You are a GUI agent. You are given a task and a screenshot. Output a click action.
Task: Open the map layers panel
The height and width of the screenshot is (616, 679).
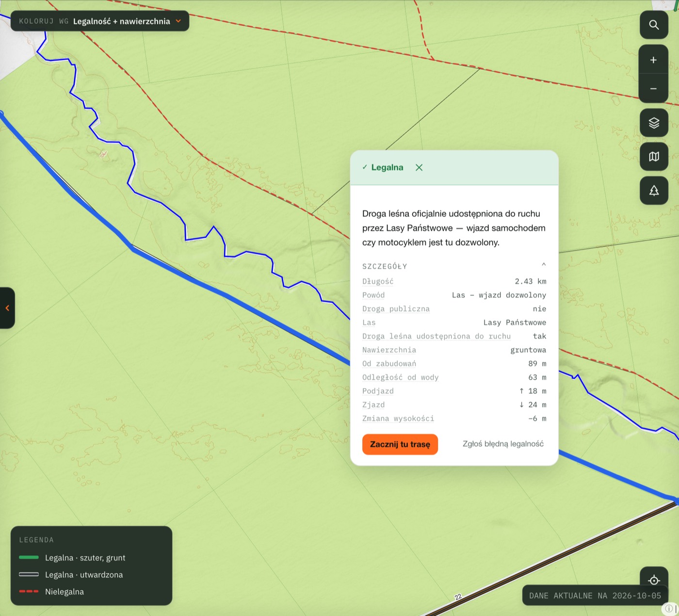point(654,123)
